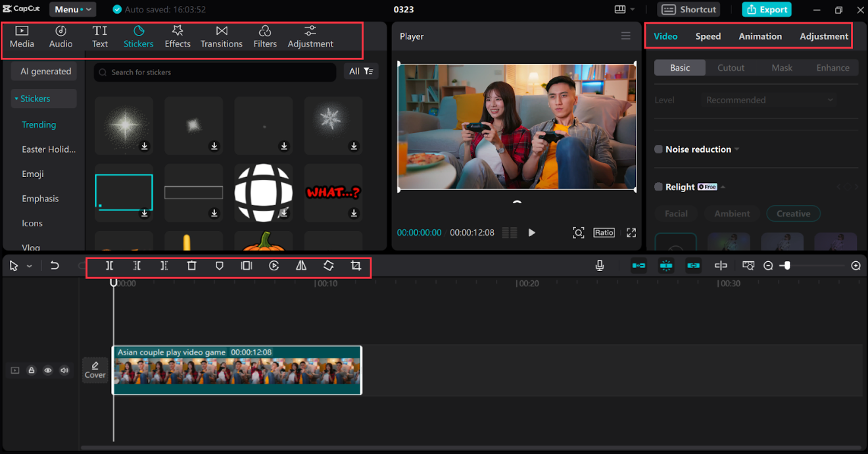
Task: Start voice recording with microphone icon
Action: [600, 266]
